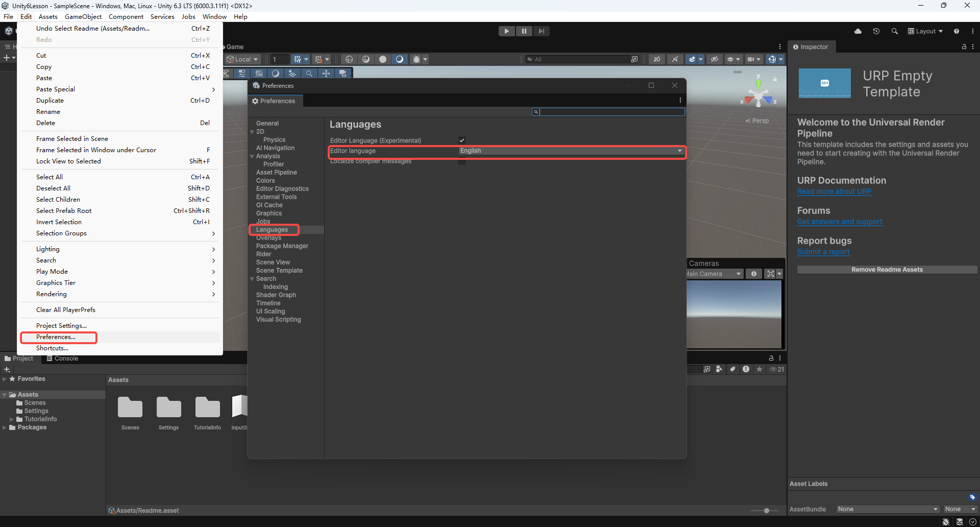Toggle the Gizmos button in Scene view

(x=772, y=59)
